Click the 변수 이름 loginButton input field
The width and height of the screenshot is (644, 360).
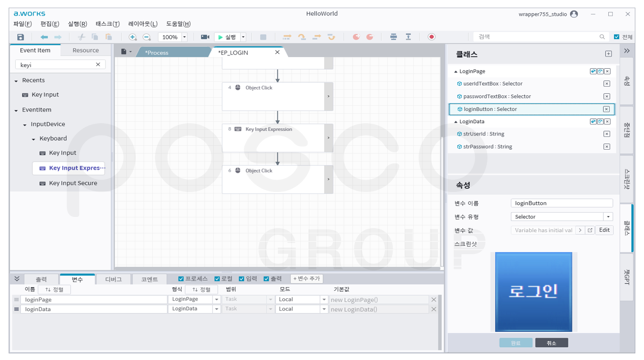pos(562,203)
